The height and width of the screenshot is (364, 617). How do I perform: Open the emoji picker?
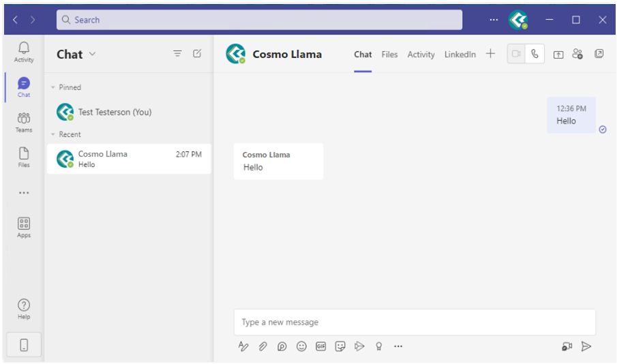coord(301,346)
